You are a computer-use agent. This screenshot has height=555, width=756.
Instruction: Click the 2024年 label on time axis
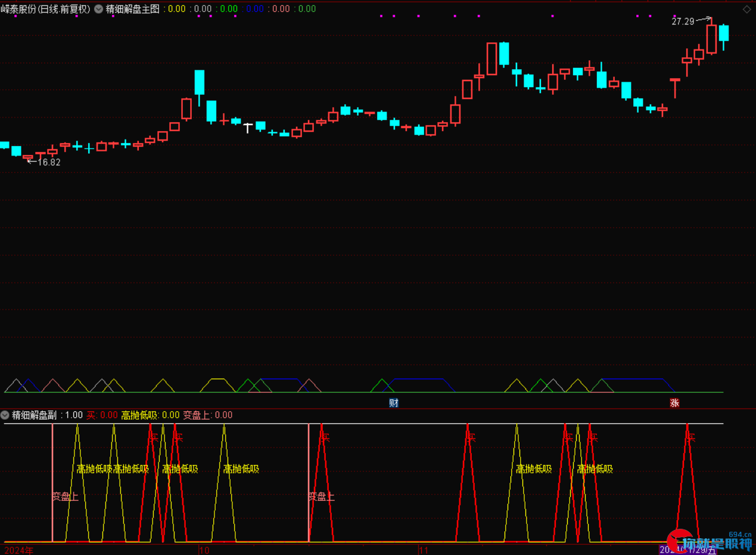click(19, 550)
